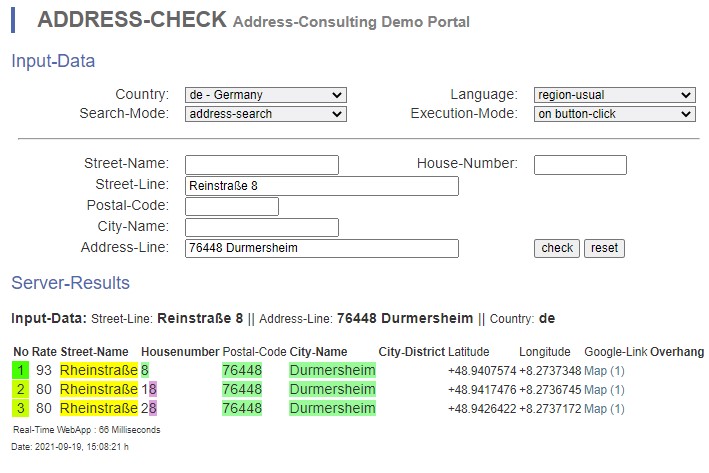Viewport: 709px width, 473px height.
Task: Click the Address-Line field with 76448 Durmersheim
Action: [321, 249]
